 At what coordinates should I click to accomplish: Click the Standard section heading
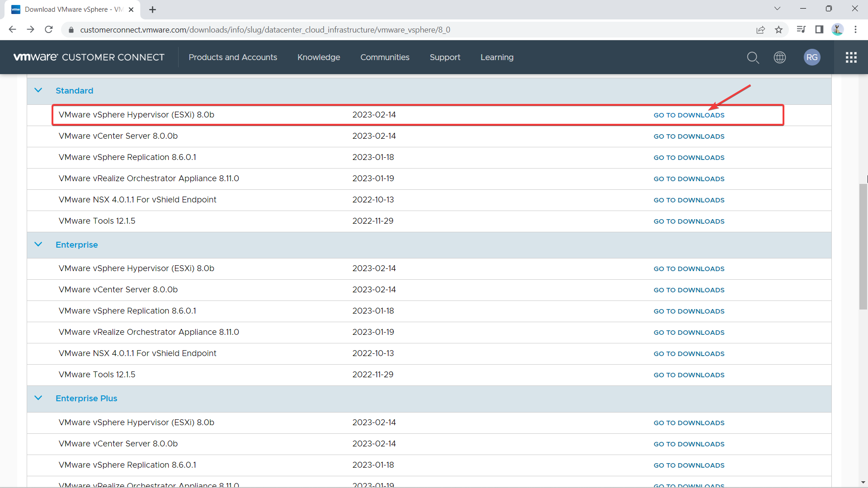(x=74, y=91)
